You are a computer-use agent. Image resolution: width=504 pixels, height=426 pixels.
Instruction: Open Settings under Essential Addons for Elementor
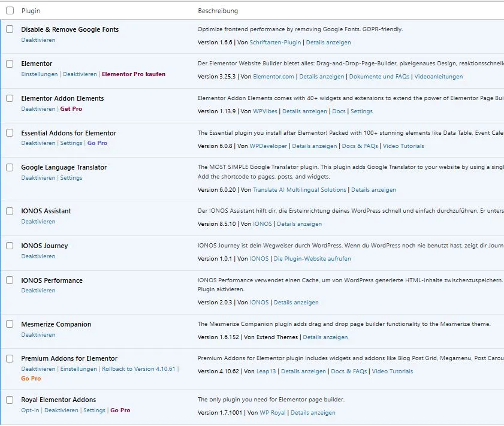click(x=71, y=143)
